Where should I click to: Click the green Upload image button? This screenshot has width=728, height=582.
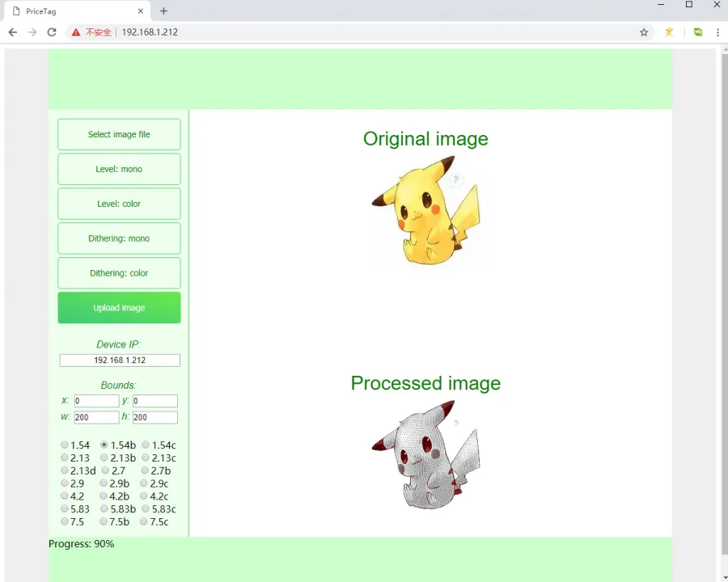[x=119, y=308]
